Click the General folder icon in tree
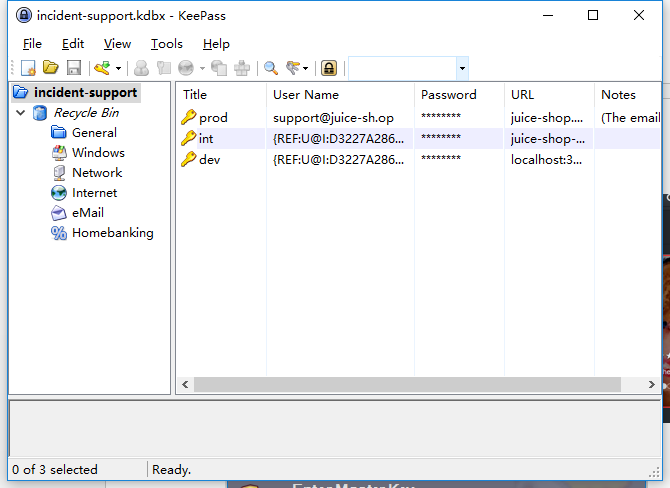This screenshot has width=670, height=488. pyautogui.click(x=59, y=132)
